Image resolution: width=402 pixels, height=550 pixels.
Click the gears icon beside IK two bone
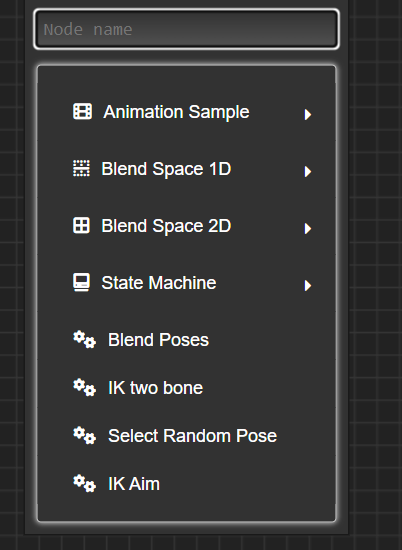(x=84, y=388)
